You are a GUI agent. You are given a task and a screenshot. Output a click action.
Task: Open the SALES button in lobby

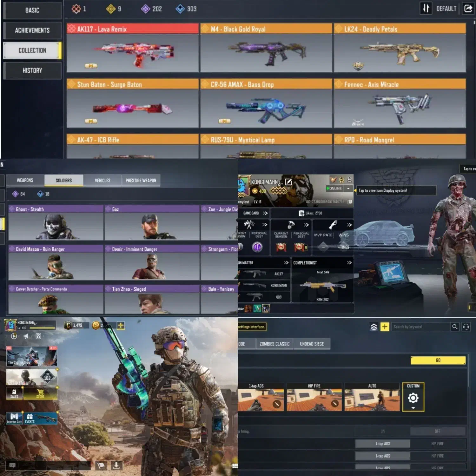click(x=14, y=393)
